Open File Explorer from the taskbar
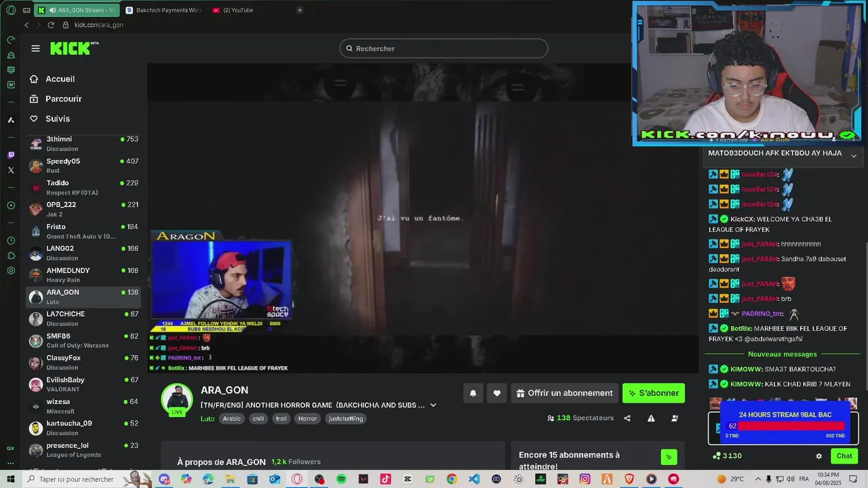This screenshot has width=868, height=488. point(230,479)
